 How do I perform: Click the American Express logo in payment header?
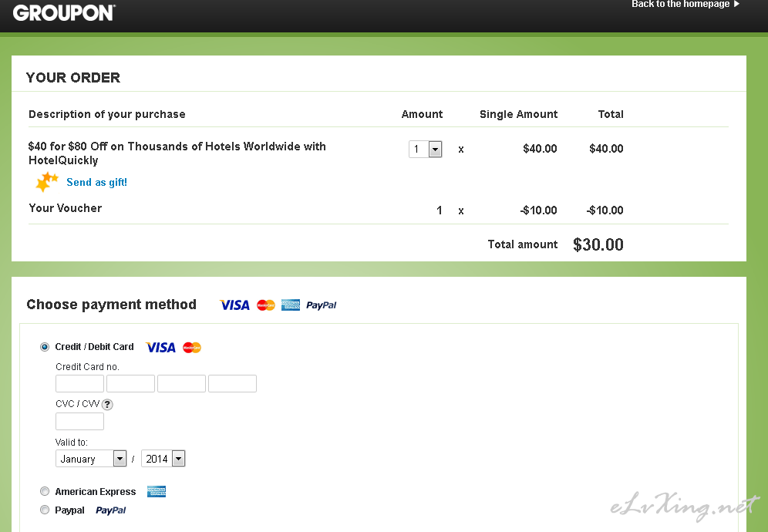click(291, 305)
